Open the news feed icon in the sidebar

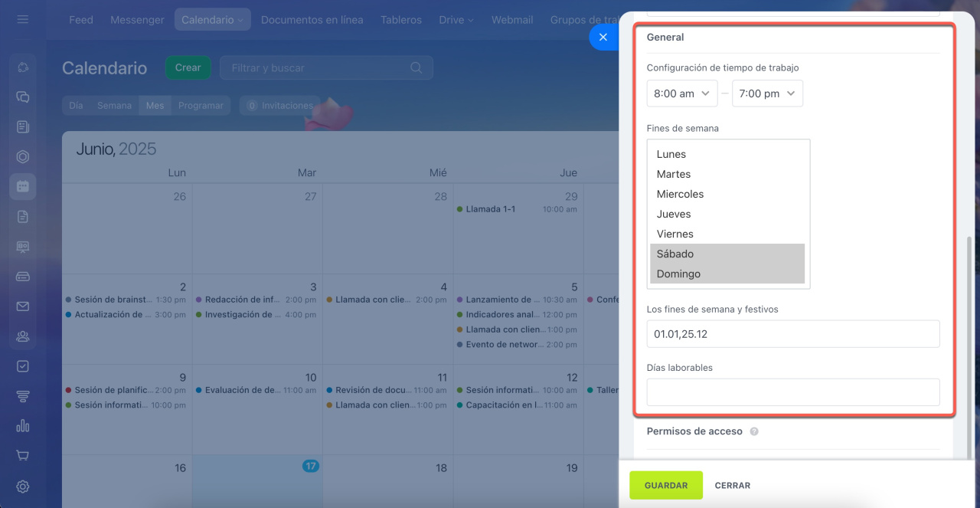pos(23,127)
